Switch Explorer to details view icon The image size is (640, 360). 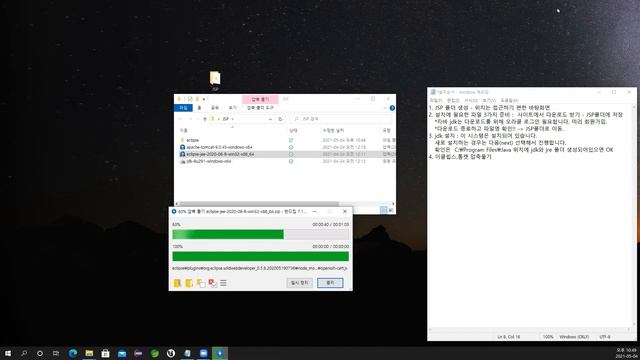click(383, 210)
